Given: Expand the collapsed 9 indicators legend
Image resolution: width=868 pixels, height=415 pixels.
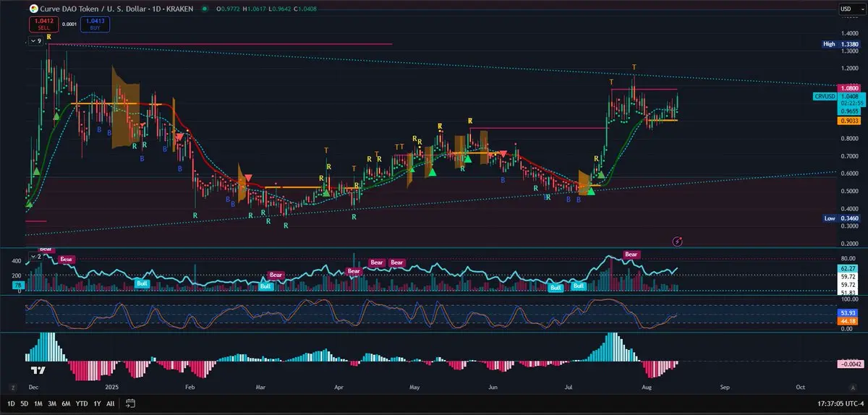Looking at the screenshot, I should point(35,41).
